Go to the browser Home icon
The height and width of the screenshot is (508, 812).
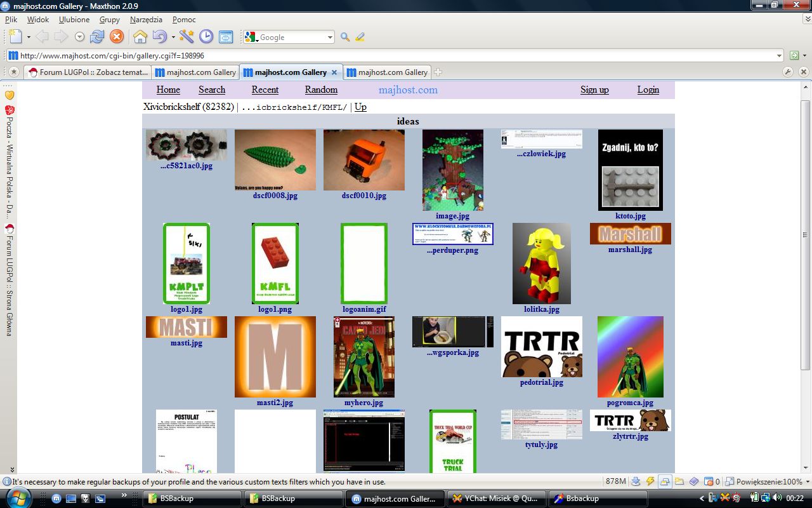click(140, 37)
